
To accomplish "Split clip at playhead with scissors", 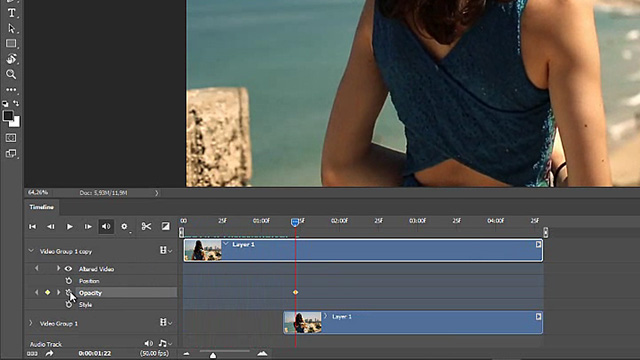I will tap(146, 227).
